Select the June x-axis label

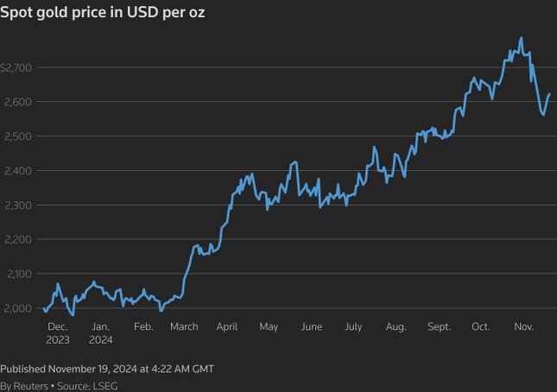coord(312,327)
